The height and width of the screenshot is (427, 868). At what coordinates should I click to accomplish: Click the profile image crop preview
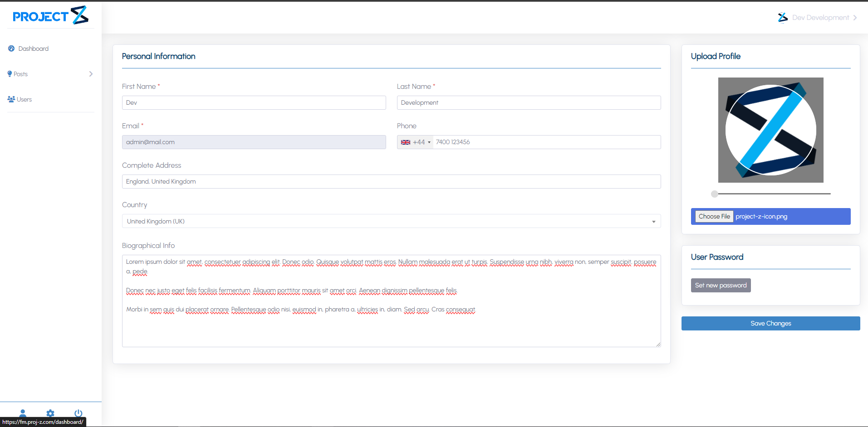tap(770, 130)
